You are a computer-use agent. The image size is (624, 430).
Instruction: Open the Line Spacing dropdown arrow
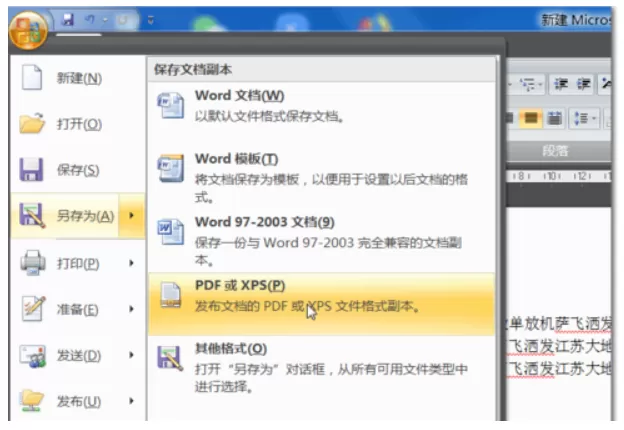594,118
